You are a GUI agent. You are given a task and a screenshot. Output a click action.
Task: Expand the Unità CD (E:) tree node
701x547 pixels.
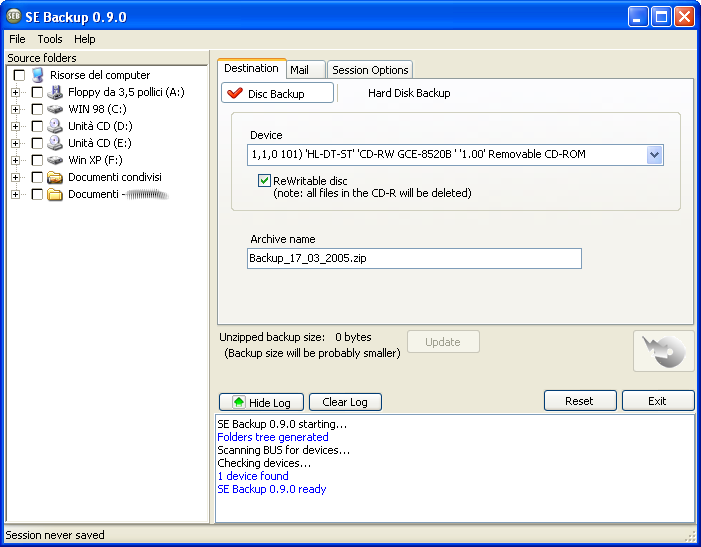click(x=15, y=143)
